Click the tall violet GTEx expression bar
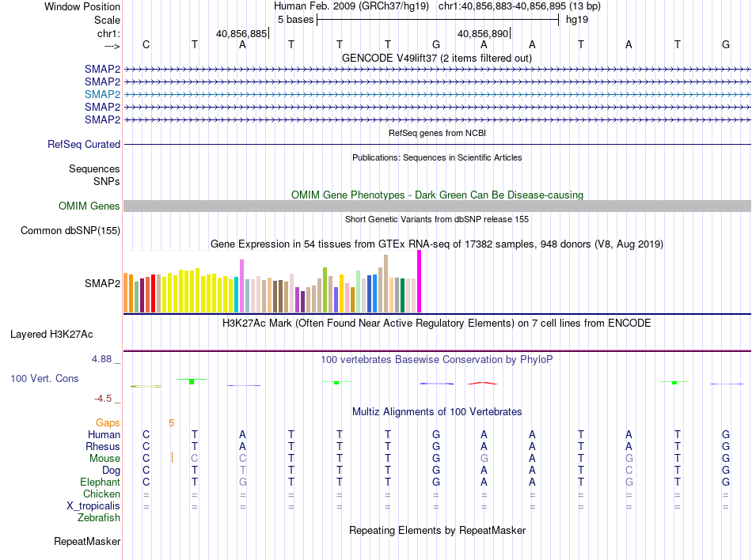752x560 pixels. (241, 286)
